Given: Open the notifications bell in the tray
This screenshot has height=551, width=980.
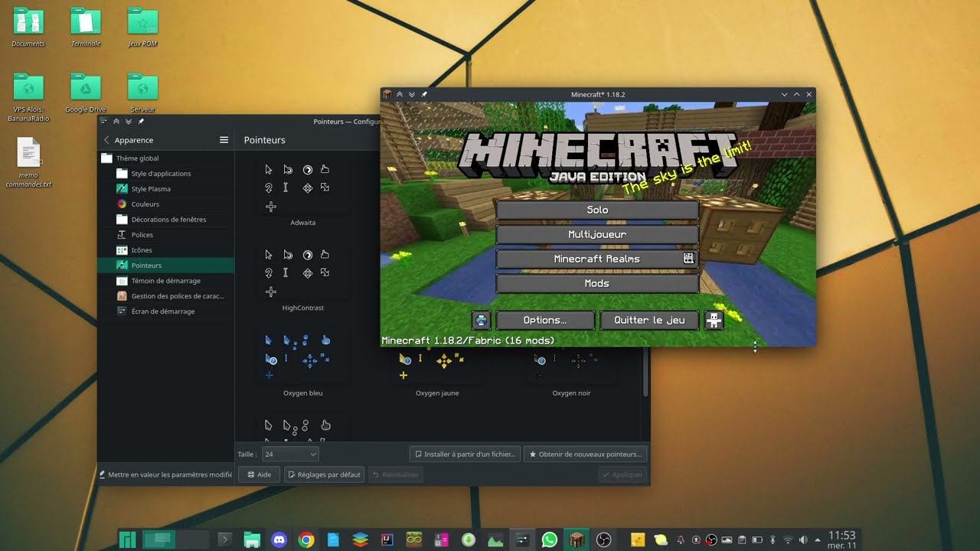Looking at the screenshot, I should point(681,540).
